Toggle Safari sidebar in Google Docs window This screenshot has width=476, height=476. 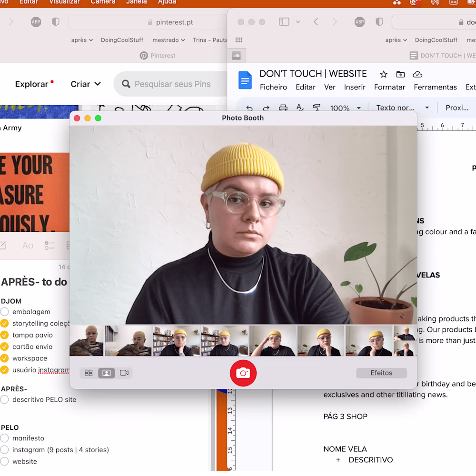(284, 22)
